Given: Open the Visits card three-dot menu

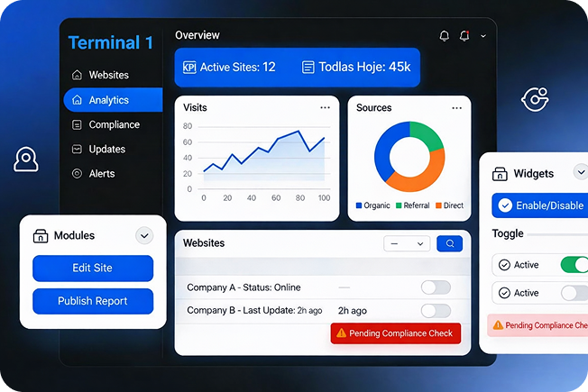Looking at the screenshot, I should coord(325,107).
